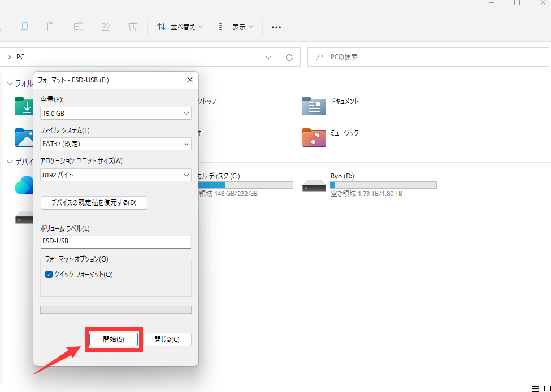Click the PCの検索 search box
Screen dimensions: 551x392
(x=428, y=57)
